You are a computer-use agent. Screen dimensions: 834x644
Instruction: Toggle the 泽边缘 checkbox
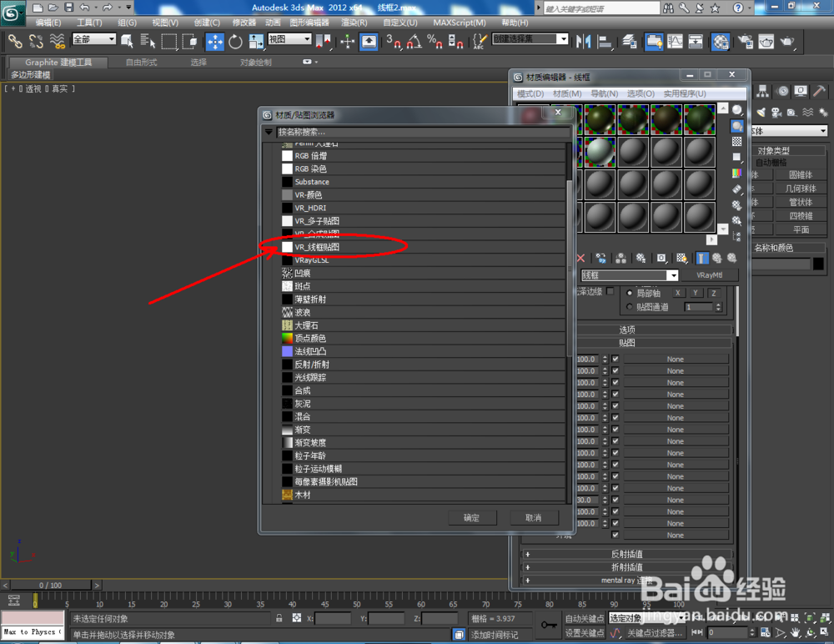coord(610,291)
